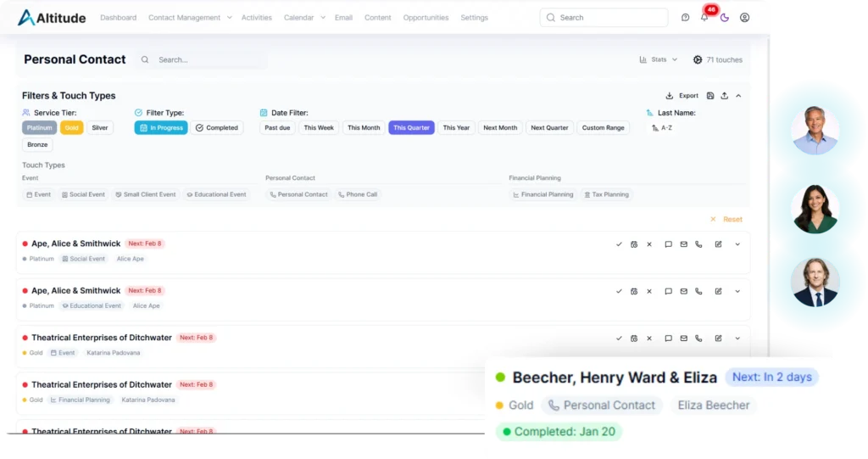Expand Theatrical Enterprises Event row details
The width and height of the screenshot is (868, 459).
click(x=737, y=339)
